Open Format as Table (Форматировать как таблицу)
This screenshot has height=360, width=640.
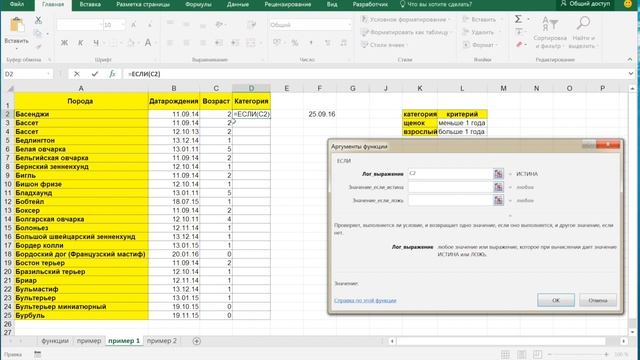pos(406,32)
